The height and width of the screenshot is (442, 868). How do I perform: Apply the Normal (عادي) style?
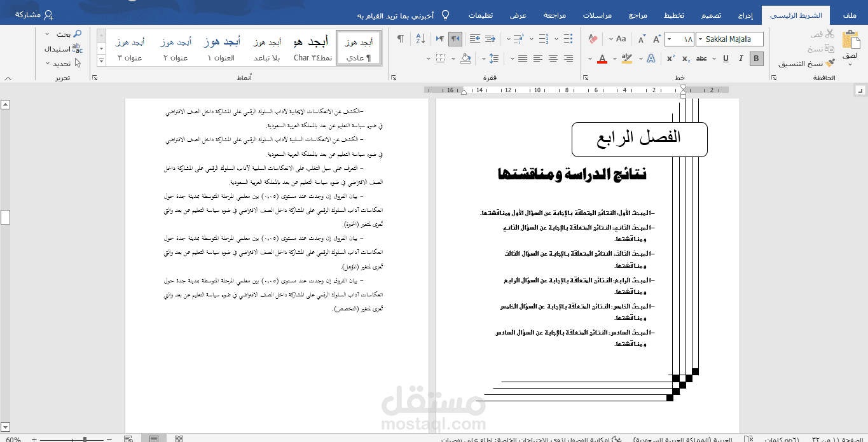pos(359,49)
